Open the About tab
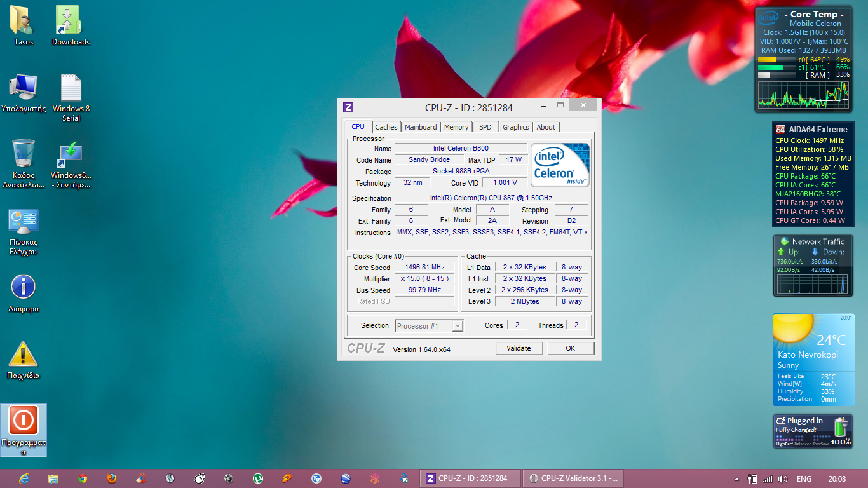868x488 pixels. click(546, 127)
